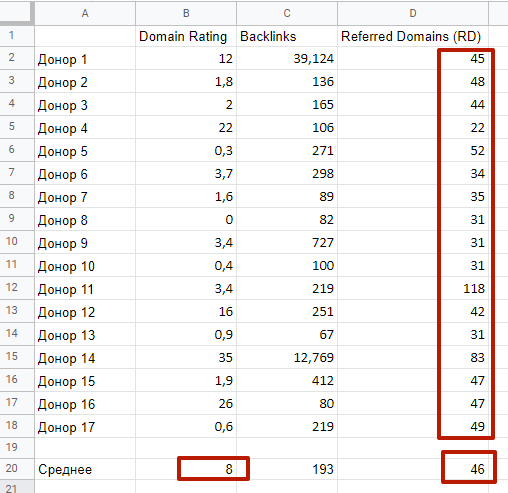Screen dimensions: 508x493
Task: Click average backlinks cell 193
Action: [287, 469]
